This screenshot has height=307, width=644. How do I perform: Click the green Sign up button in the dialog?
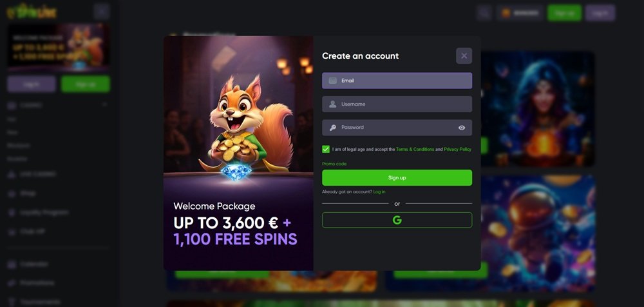pyautogui.click(x=397, y=178)
